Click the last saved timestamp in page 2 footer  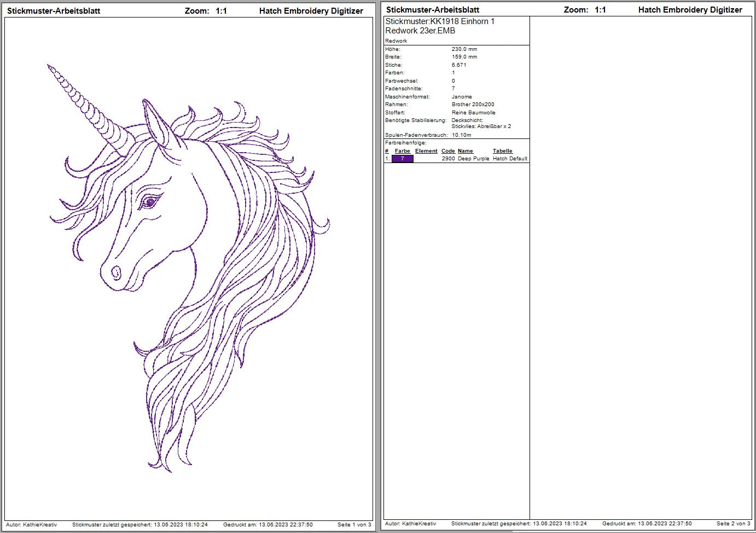519,524
